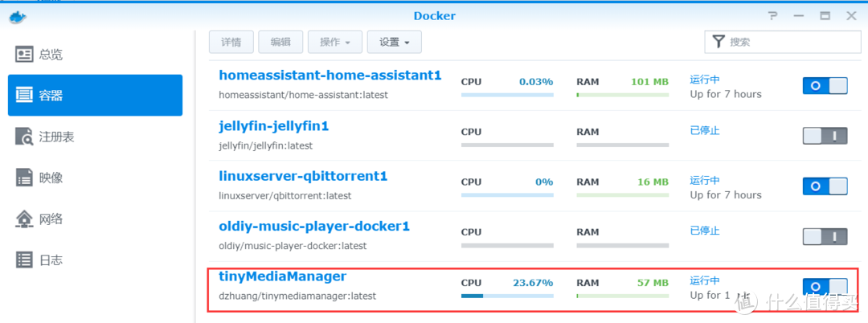Select linuxserver-qbittorrent1 container name

point(303,177)
